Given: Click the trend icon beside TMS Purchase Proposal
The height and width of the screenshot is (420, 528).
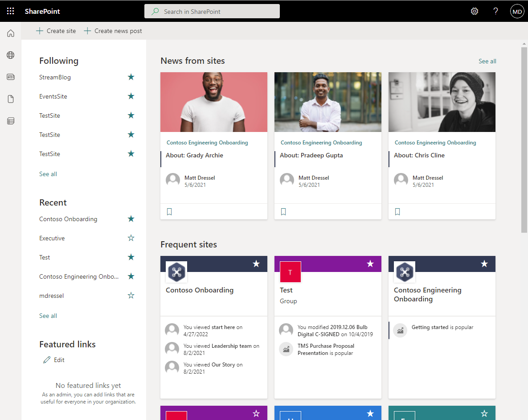Looking at the screenshot, I should point(286,349).
